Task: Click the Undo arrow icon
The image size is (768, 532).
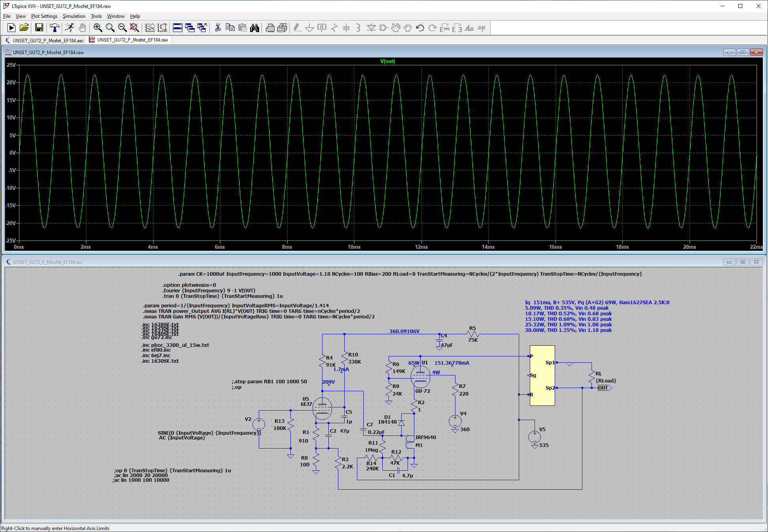Action: [420, 28]
